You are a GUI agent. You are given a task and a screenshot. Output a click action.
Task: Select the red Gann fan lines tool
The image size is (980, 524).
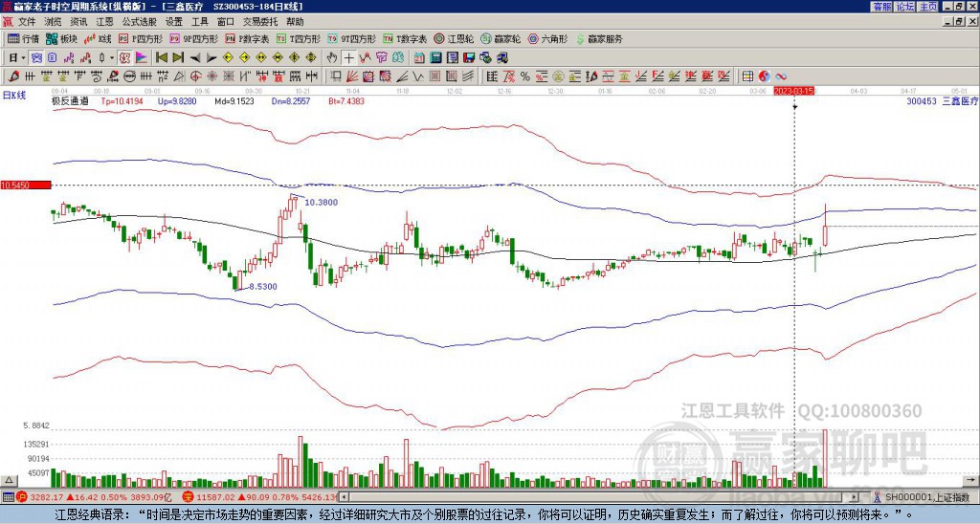click(x=352, y=76)
